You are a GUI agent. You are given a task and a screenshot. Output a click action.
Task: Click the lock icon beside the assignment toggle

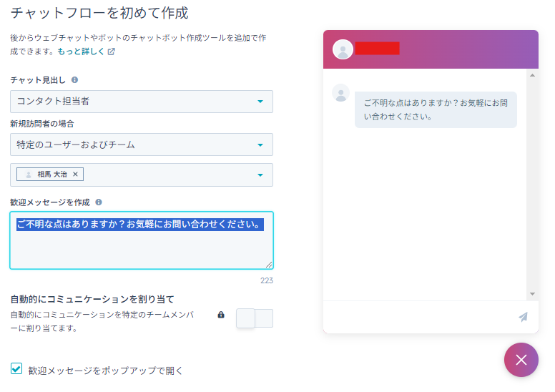click(x=221, y=315)
